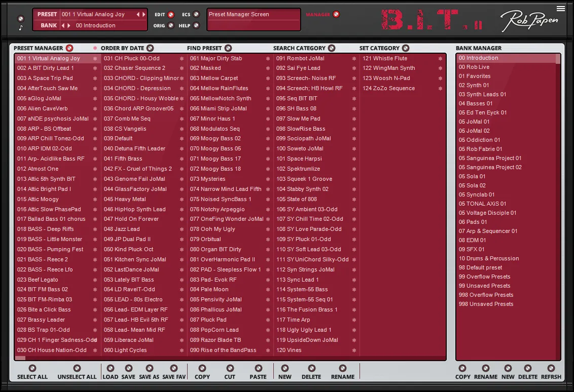The width and height of the screenshot is (574, 392).
Task: Select bank 04 Basses 01
Action: (506, 103)
